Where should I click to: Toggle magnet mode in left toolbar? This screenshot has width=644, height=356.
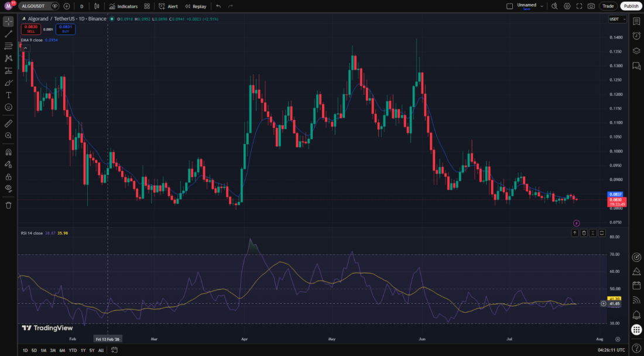(x=8, y=152)
